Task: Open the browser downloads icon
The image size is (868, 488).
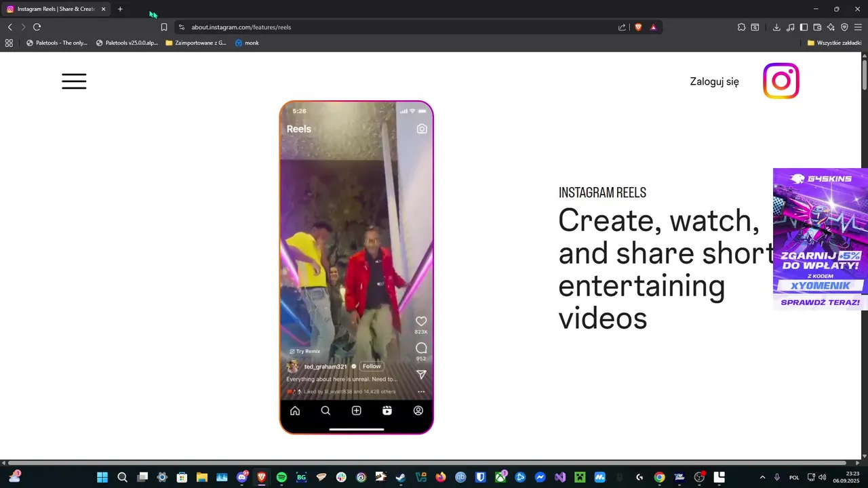Action: point(776,27)
